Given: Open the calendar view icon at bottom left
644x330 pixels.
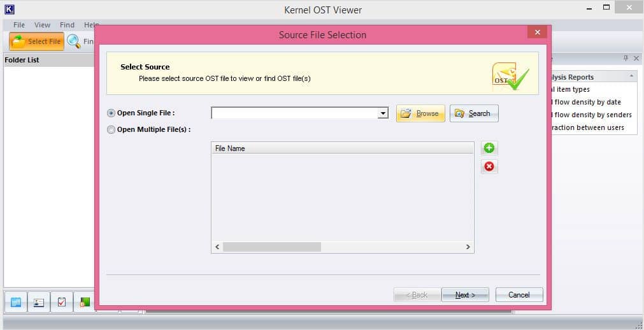Looking at the screenshot, I should click(x=16, y=303).
